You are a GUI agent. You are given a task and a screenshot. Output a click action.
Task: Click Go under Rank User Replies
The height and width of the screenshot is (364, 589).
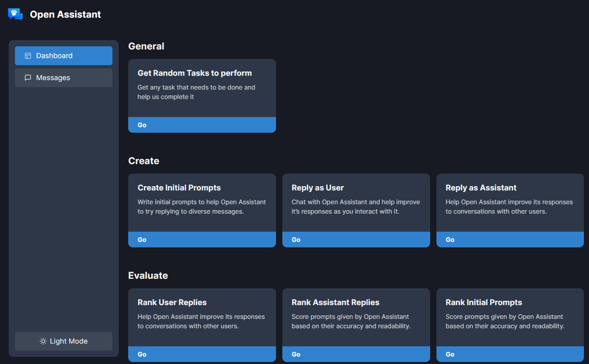pos(202,354)
